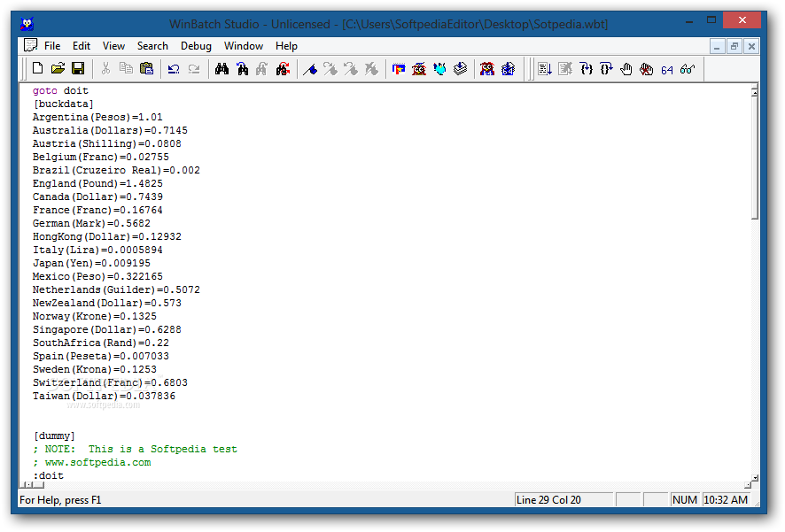Viewport: 785px width, 532px height.
Task: Minimize the inner document window
Action: point(717,47)
